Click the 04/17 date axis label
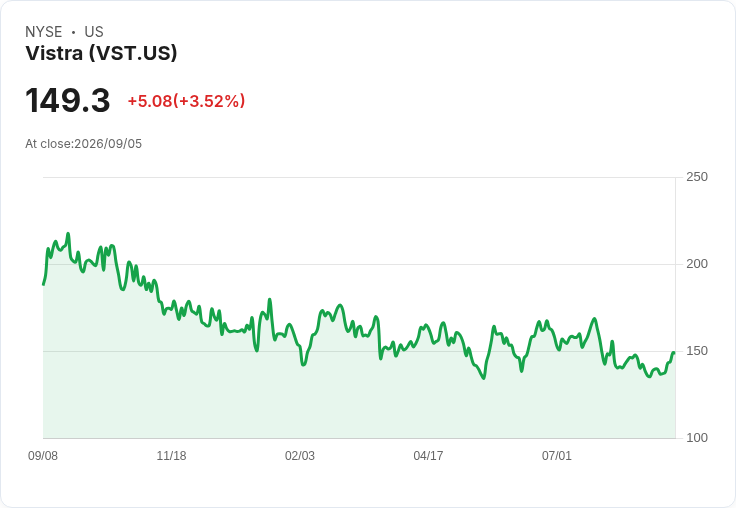 (428, 456)
